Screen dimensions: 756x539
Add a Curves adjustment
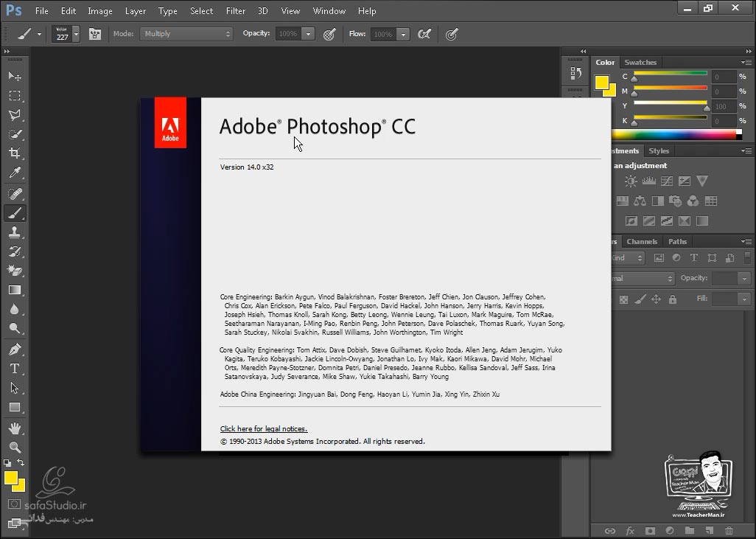point(667,181)
